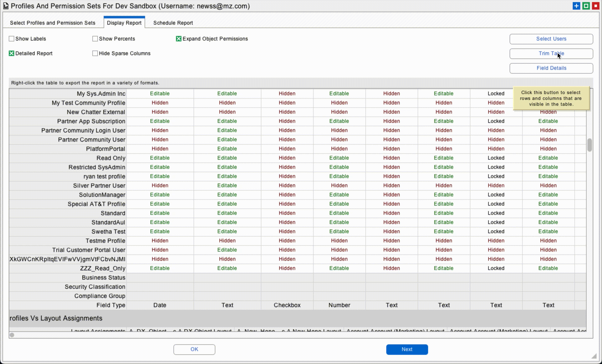Click the document icon in the title bar
602x364 pixels.
(6, 6)
